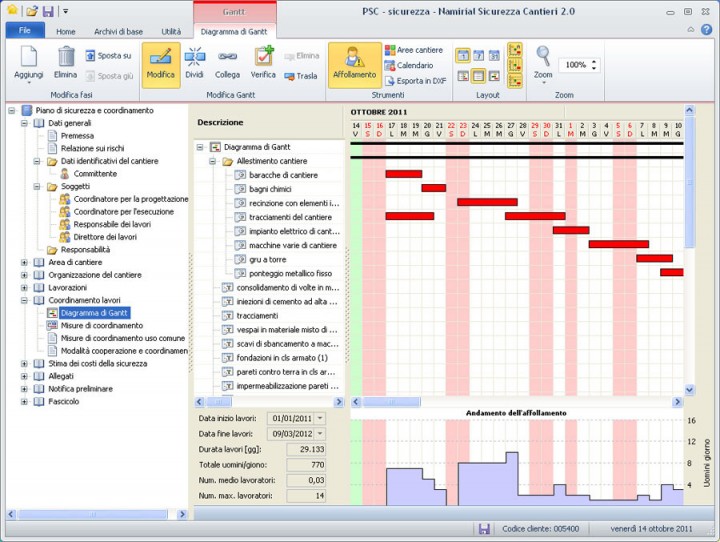Open the Data inizio lavori date dropdown
The height and width of the screenshot is (542, 720).
(x=319, y=418)
